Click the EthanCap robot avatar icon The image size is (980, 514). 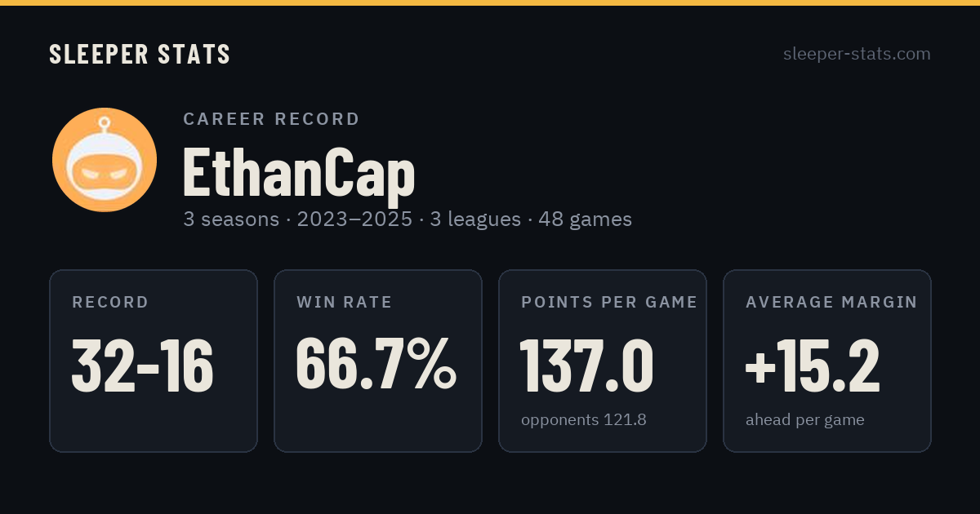click(x=105, y=160)
